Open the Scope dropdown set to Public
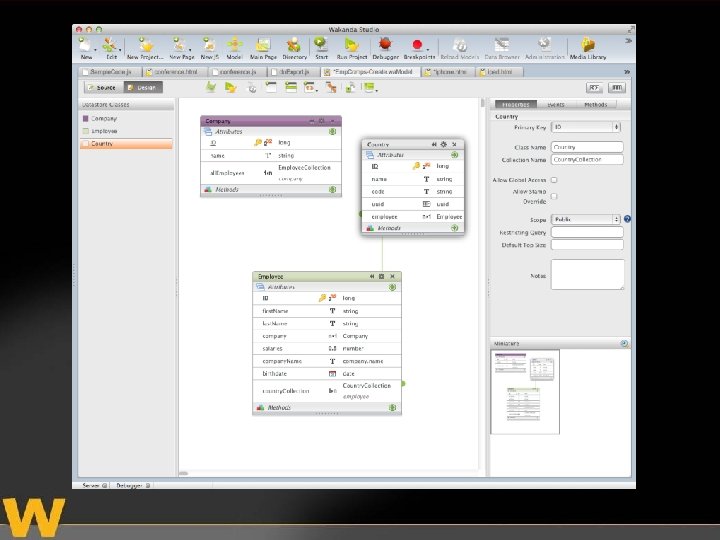720x540 pixels. pos(586,219)
